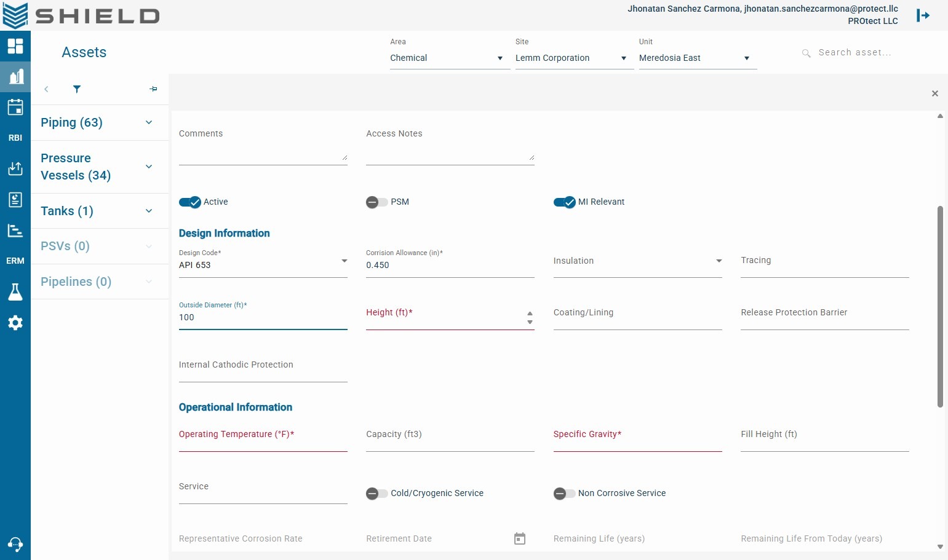
Task: Increase Height (ft) with the stepper
Action: coord(530,314)
